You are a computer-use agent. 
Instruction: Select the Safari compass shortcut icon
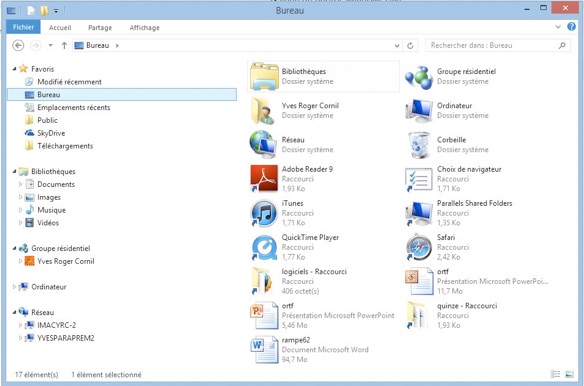click(419, 247)
